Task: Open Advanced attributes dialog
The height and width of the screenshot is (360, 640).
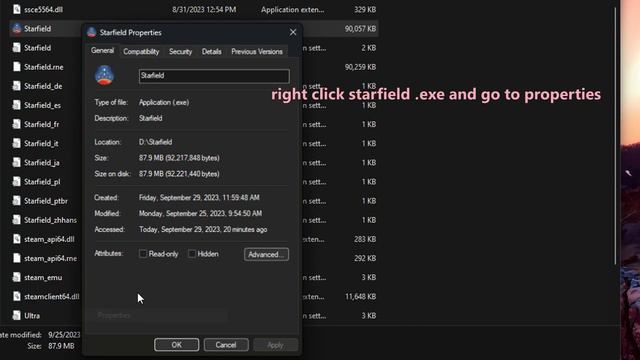Action: tap(266, 254)
